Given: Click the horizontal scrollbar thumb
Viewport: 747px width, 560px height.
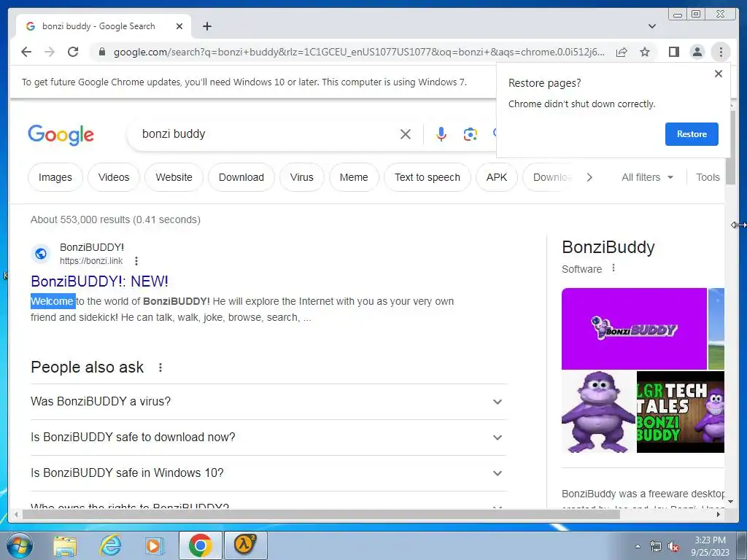Looking at the screenshot, I should 320,514.
